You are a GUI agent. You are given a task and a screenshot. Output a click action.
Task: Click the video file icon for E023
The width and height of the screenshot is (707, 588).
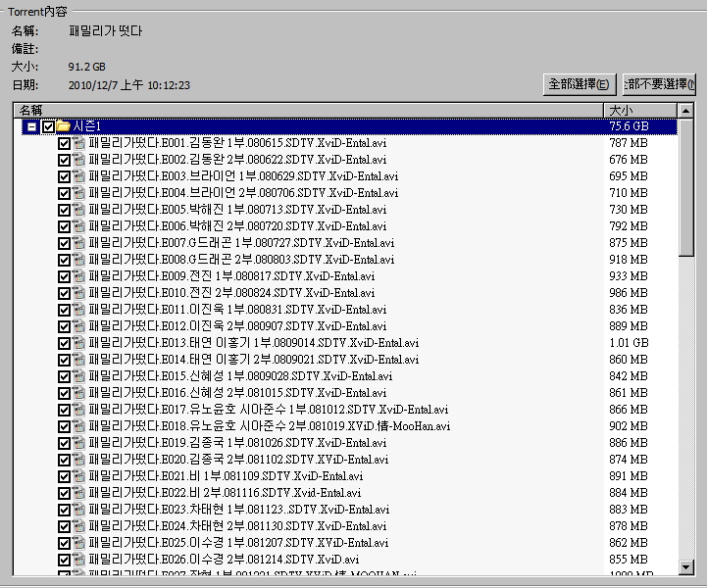(x=78, y=510)
